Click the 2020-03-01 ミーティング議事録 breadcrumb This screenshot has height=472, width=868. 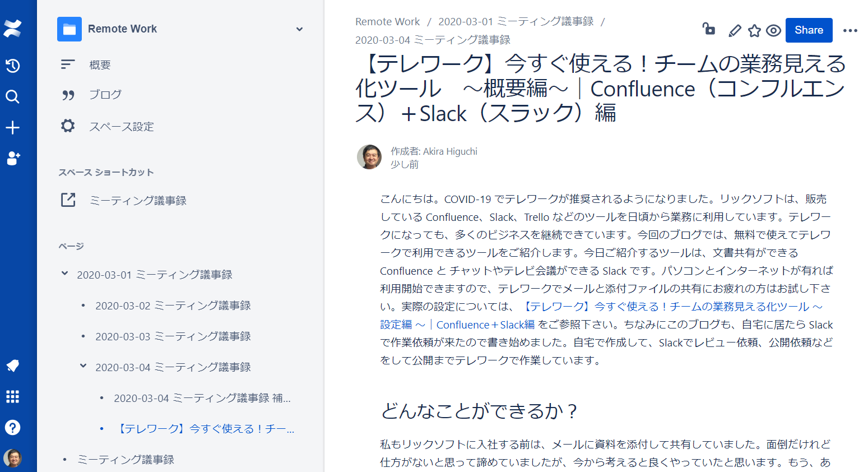click(516, 22)
